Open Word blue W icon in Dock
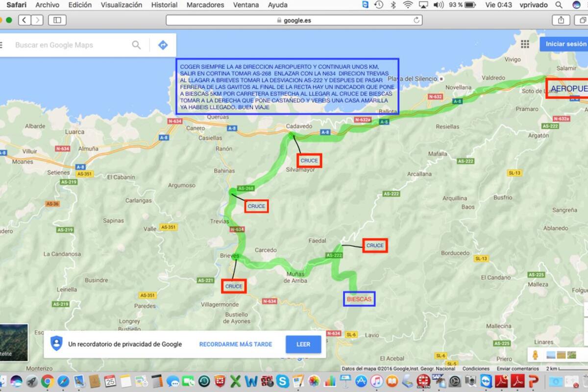This screenshot has width=588, height=392. coord(251,381)
